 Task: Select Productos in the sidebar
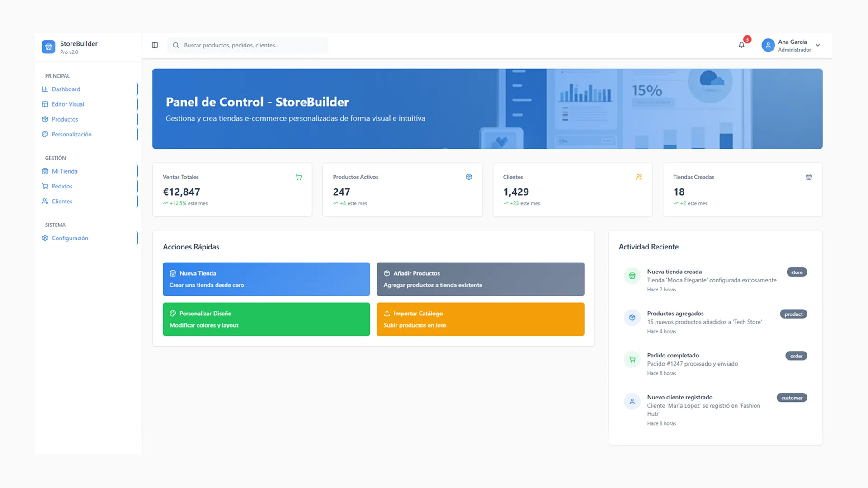coord(65,119)
